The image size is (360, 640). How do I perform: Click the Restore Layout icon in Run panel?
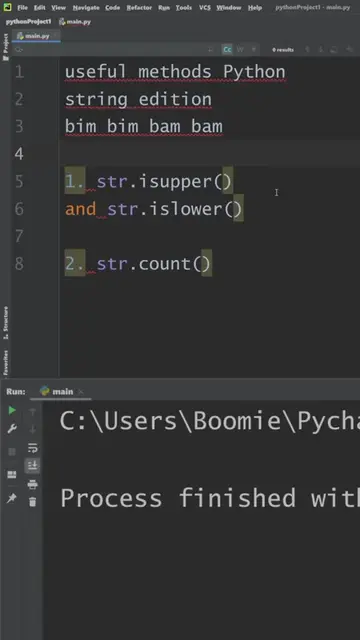click(12, 474)
